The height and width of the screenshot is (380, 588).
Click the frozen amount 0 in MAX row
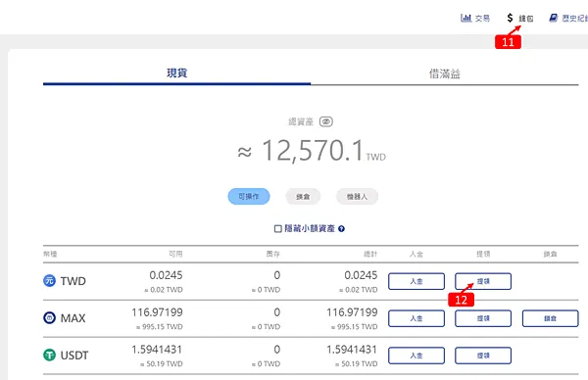pyautogui.click(x=276, y=312)
